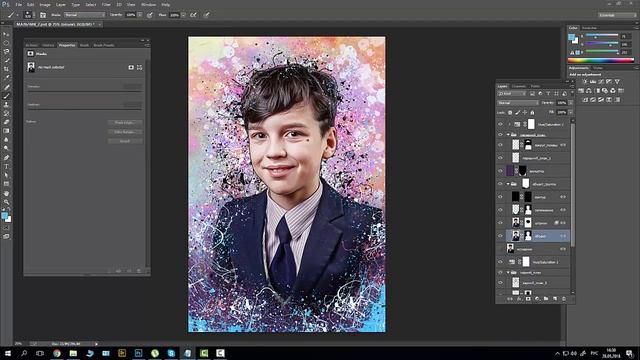This screenshot has width=640, height=360.
Task: Toggle pressure for size button
Action: pyautogui.click(x=207, y=15)
